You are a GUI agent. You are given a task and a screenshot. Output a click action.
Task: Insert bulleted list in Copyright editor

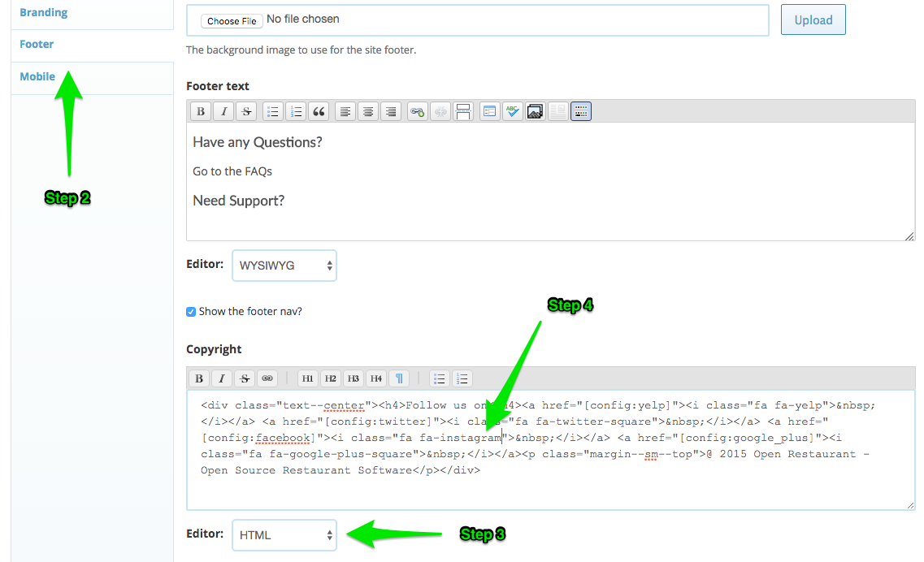(440, 378)
